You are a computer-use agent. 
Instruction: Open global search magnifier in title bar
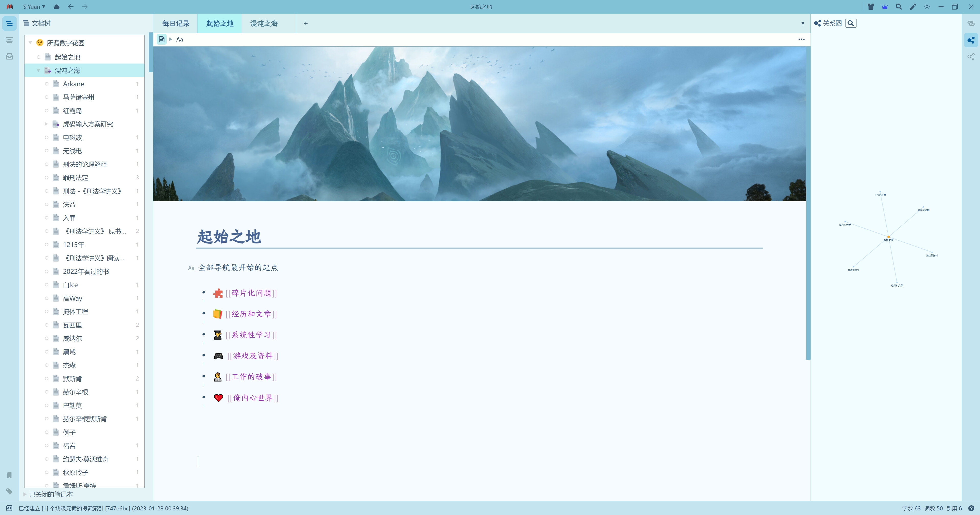click(x=899, y=6)
